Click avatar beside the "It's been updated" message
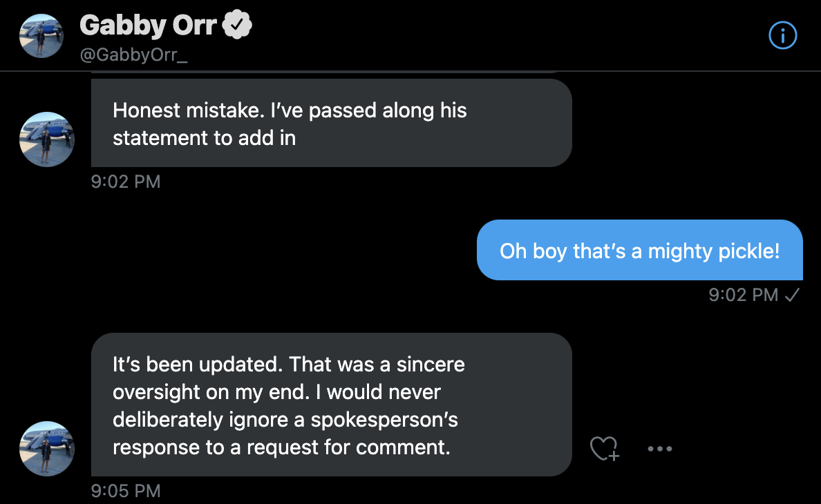The width and height of the screenshot is (821, 504). pos(47,449)
